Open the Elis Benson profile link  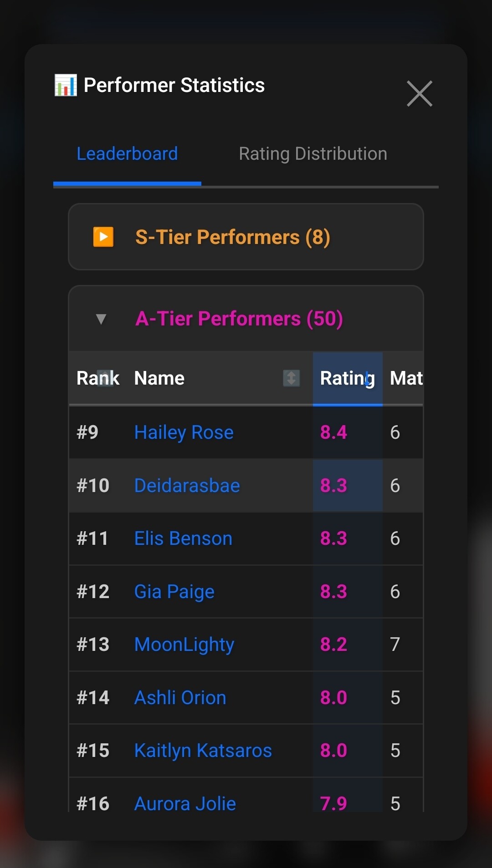(x=184, y=538)
